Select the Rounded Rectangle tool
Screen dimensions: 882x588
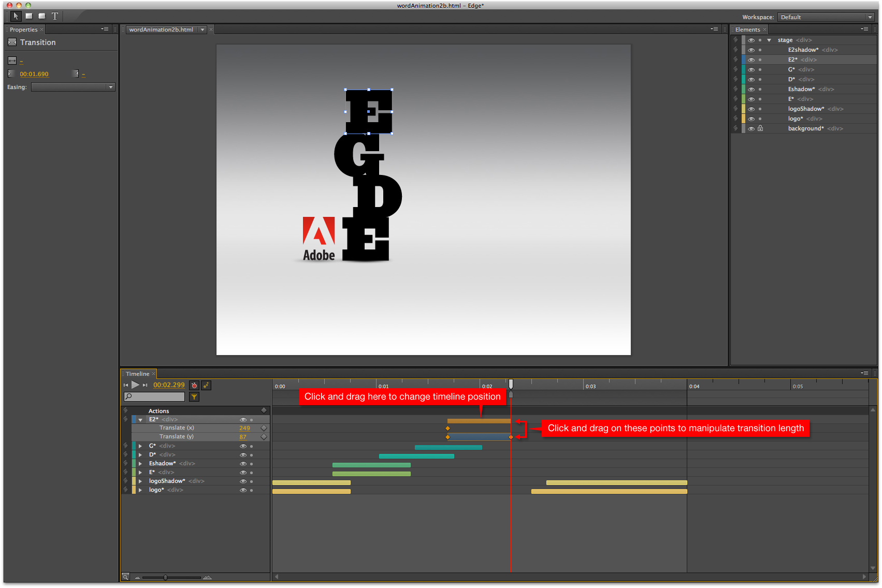(42, 17)
